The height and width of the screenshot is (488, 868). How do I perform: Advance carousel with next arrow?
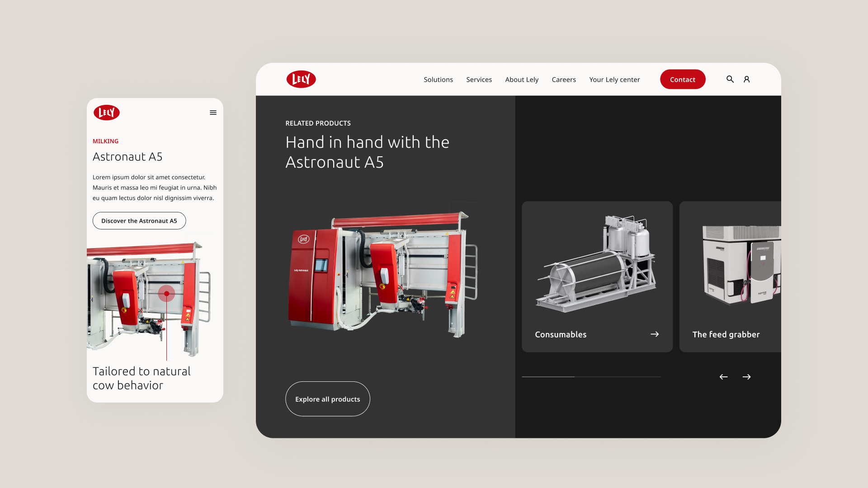(x=746, y=377)
